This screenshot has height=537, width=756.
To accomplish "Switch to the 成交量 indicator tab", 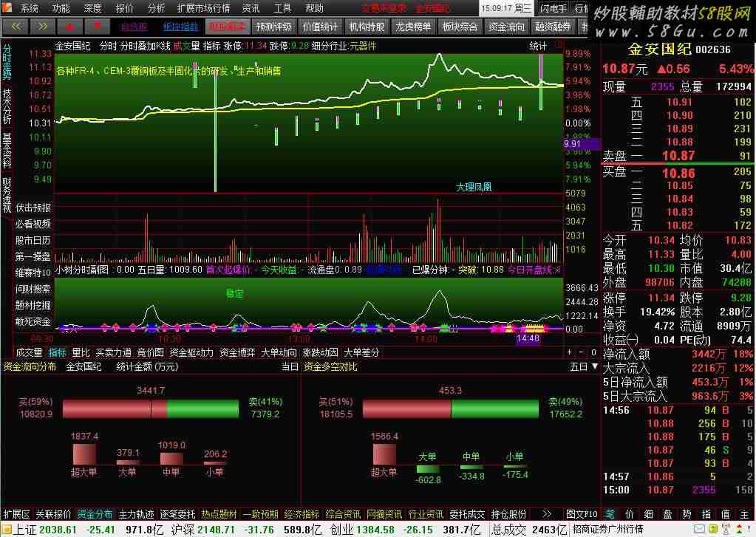I will click(30, 353).
